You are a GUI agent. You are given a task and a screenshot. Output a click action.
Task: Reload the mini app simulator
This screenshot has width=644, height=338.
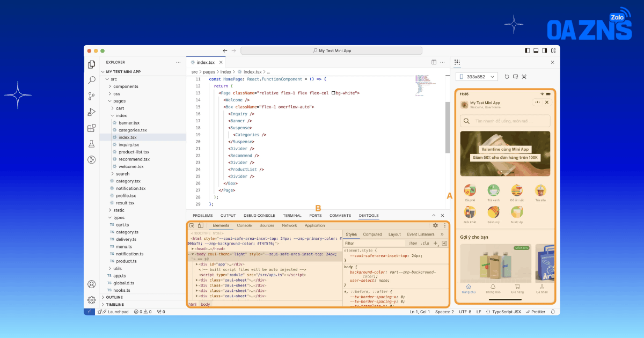(x=507, y=77)
